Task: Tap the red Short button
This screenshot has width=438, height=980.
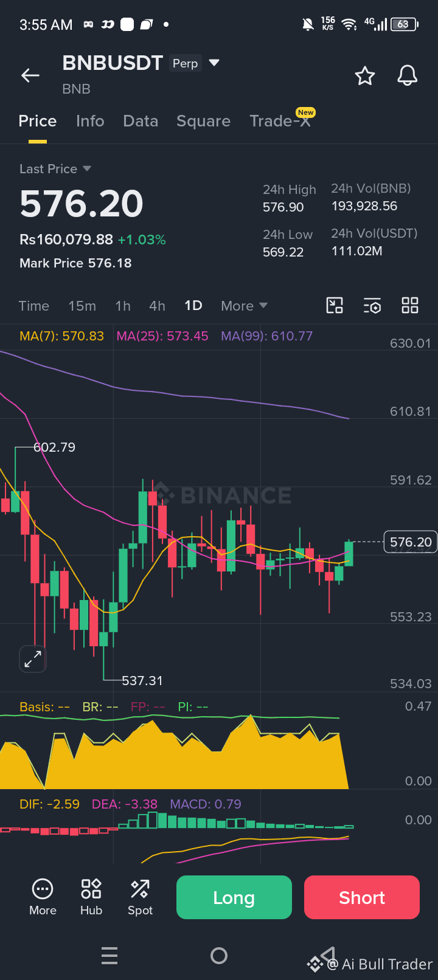Action: point(362,897)
